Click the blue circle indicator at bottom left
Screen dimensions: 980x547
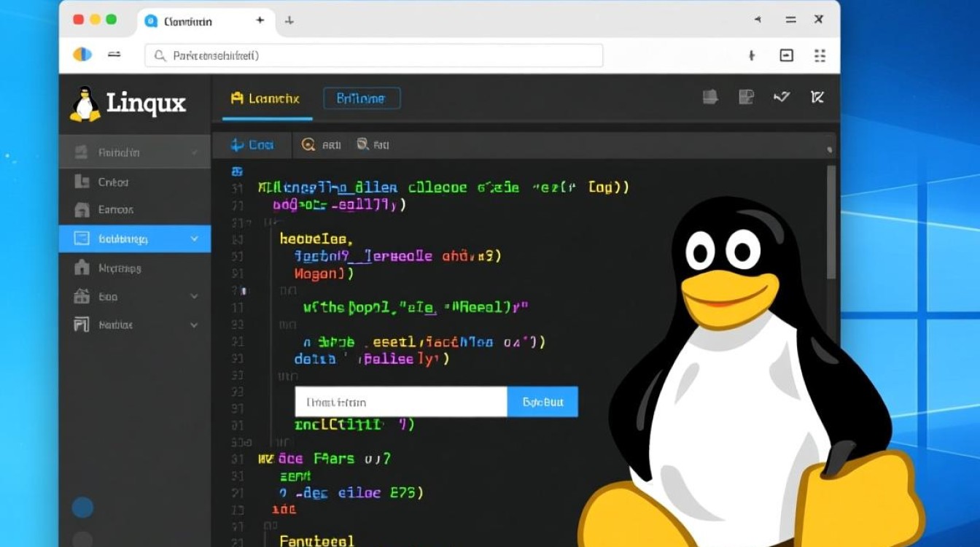[82, 507]
